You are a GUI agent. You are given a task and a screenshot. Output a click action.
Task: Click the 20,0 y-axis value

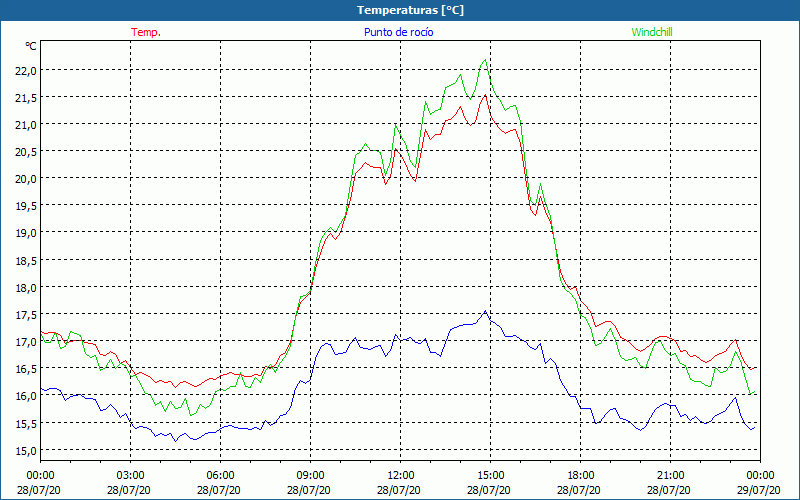pos(27,179)
